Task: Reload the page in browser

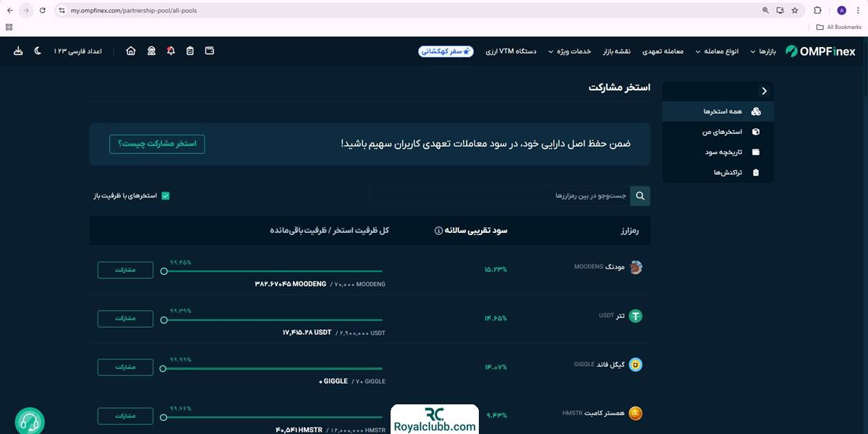Action: [x=43, y=10]
